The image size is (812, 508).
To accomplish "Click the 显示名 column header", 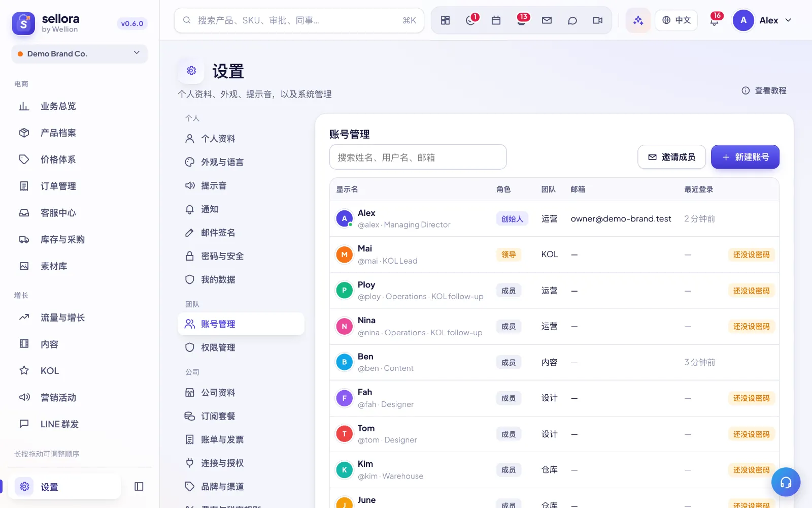I will click(x=347, y=189).
